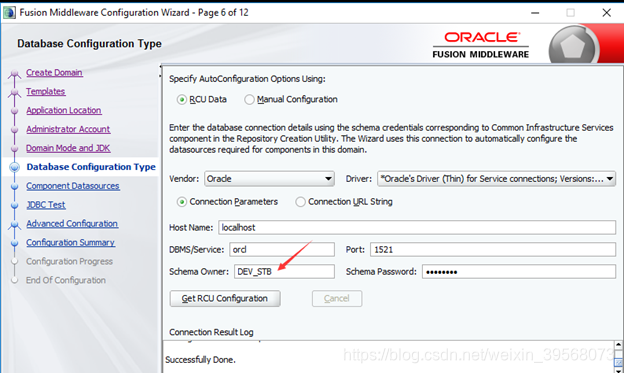Click the wizard application icon in title bar
Image resolution: width=624 pixels, height=373 pixels.
click(x=9, y=13)
